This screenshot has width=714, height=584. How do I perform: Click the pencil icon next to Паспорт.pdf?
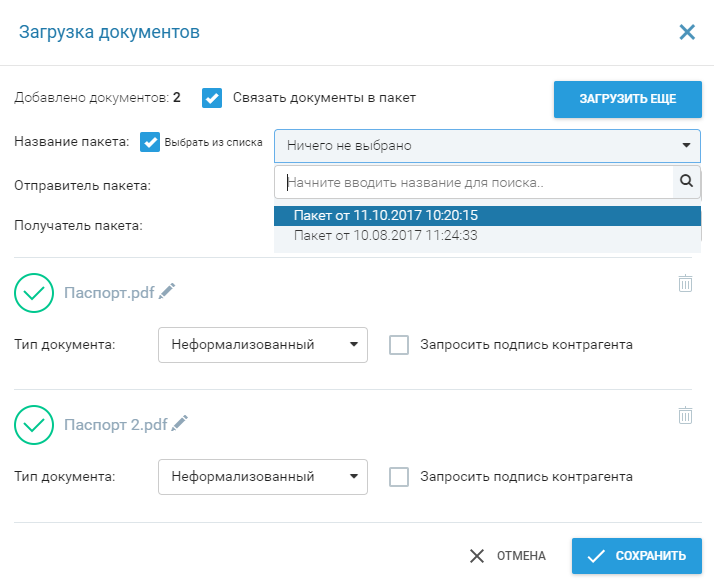pos(167,291)
